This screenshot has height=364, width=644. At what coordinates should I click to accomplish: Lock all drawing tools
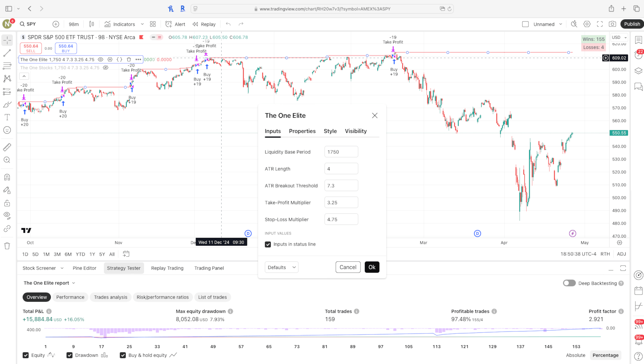pyautogui.click(x=7, y=203)
